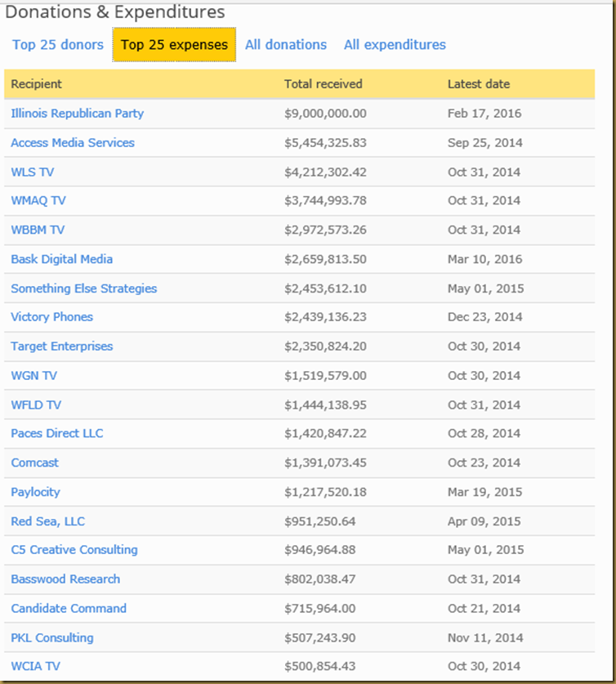This screenshot has width=616, height=684.
Task: Select the $507,243.90 amount cell
Action: pos(320,637)
